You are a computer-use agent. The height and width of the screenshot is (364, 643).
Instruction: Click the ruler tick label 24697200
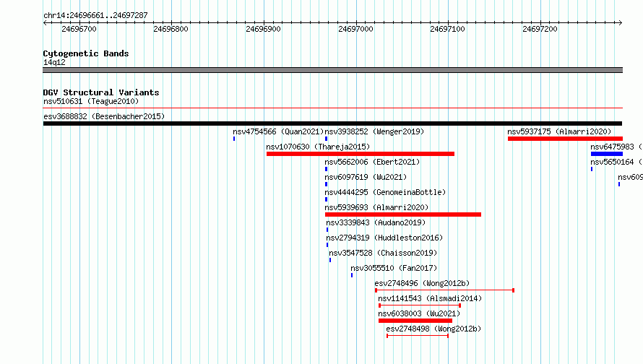click(540, 29)
